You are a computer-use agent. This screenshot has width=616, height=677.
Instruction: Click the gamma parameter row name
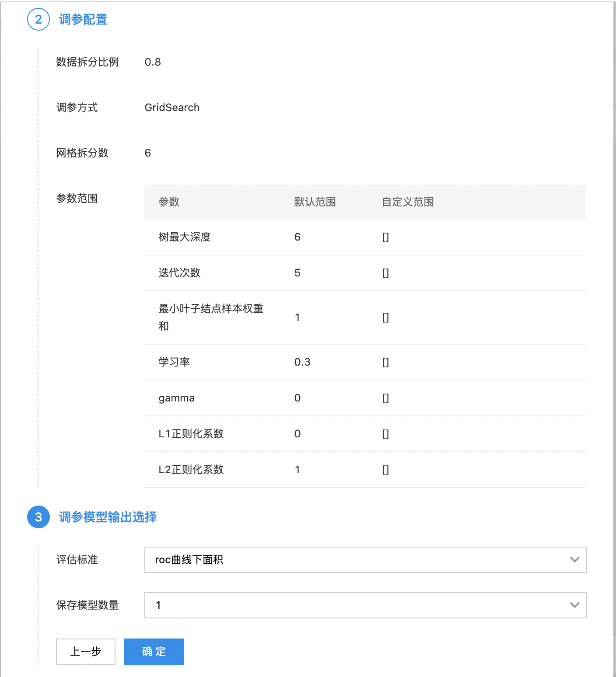tap(176, 398)
